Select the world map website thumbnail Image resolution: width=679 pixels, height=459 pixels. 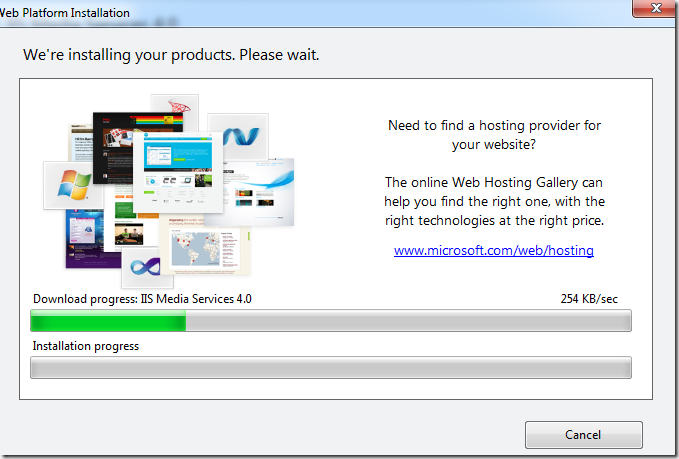[x=204, y=246]
